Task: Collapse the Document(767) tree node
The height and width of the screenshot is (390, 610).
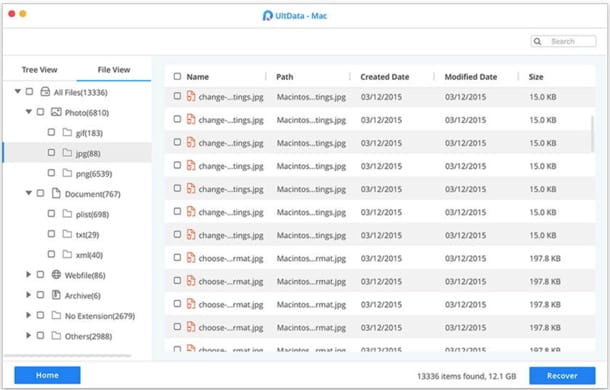Action: 28,193
